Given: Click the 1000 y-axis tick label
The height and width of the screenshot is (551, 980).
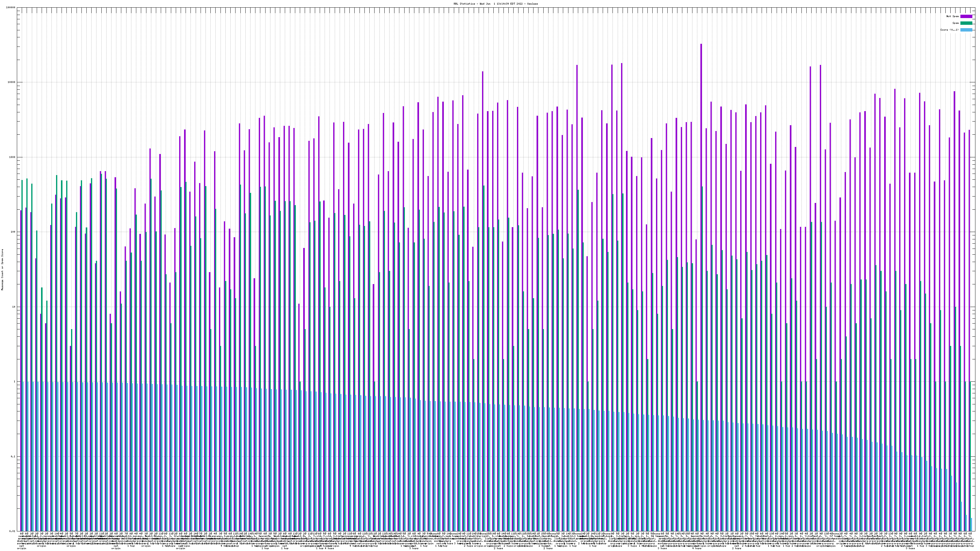Looking at the screenshot, I should 13,157.
